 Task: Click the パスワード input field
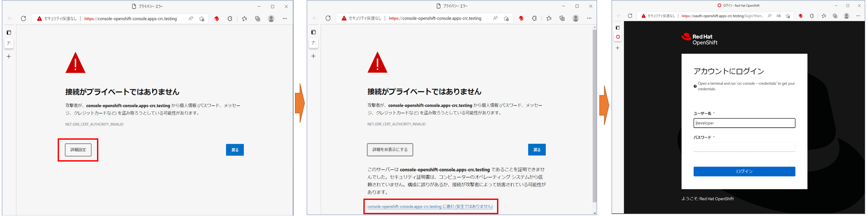(x=744, y=147)
